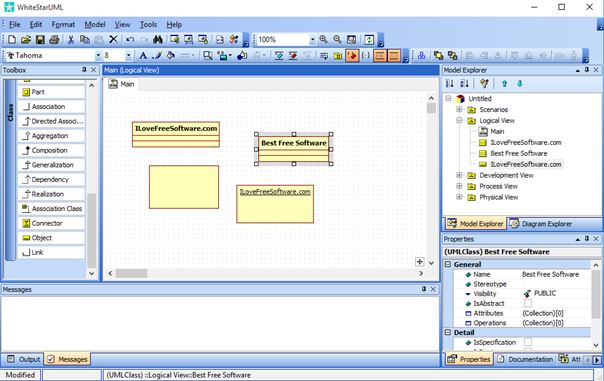Move element down with cyan down arrow

pyautogui.click(x=519, y=84)
